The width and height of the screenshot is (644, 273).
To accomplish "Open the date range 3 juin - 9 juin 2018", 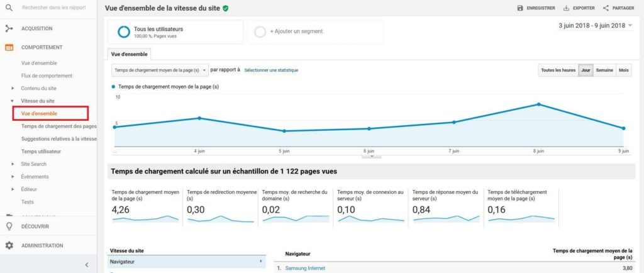I will point(595,25).
